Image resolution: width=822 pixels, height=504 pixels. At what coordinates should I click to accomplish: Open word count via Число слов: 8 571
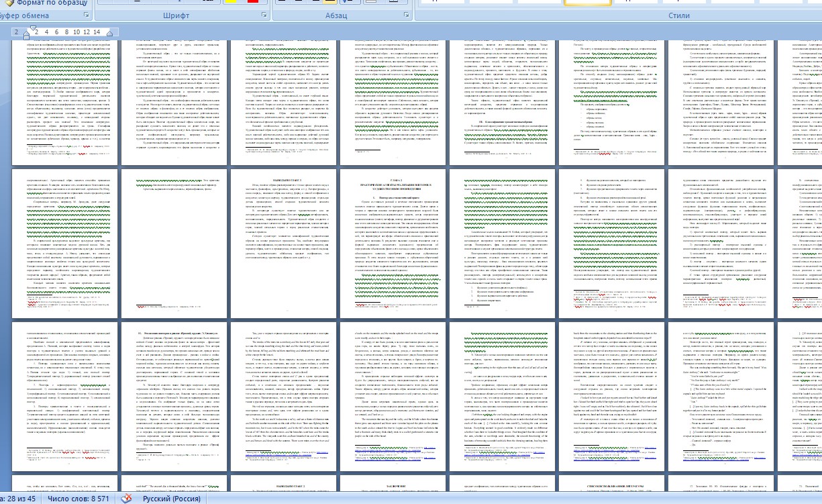coord(78,499)
